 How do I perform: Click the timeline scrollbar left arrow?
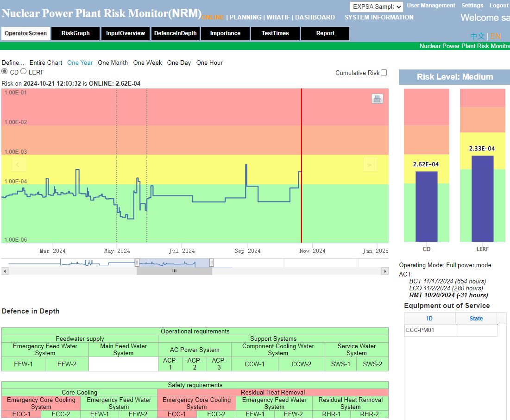(5, 270)
